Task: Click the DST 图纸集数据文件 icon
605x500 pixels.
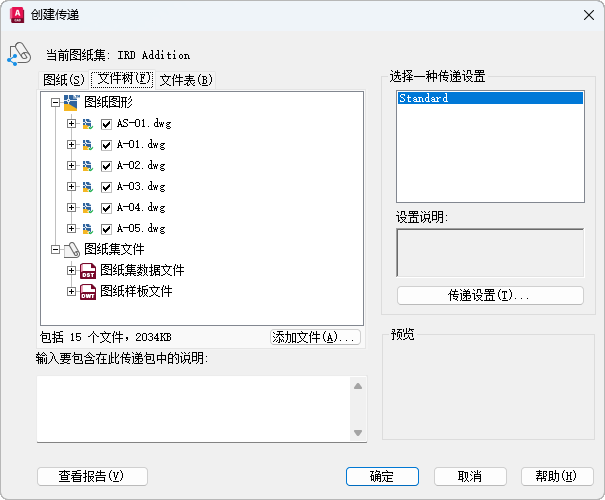Action: pyautogui.click(x=88, y=270)
